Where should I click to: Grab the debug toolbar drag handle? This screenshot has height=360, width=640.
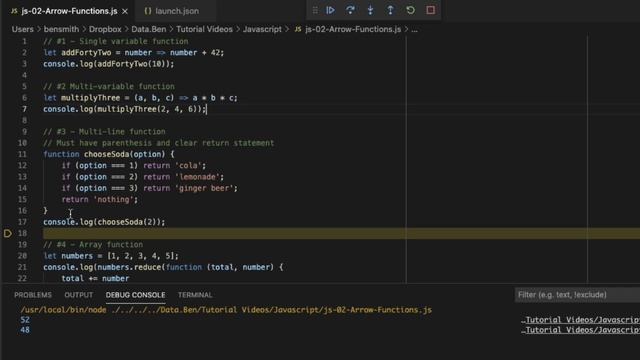point(315,10)
